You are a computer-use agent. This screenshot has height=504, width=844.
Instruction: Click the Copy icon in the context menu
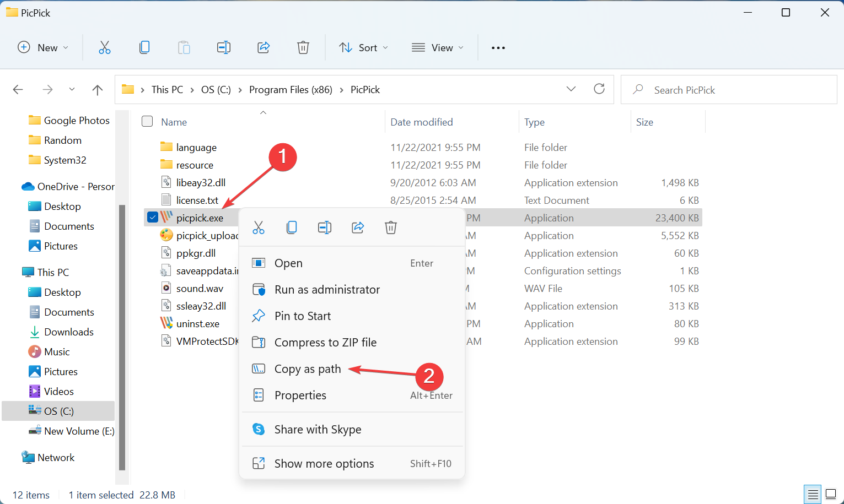click(x=292, y=227)
